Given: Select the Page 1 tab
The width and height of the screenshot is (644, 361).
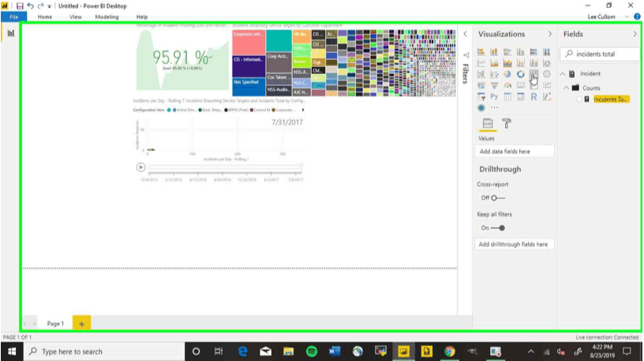Looking at the screenshot, I should pos(55,324).
